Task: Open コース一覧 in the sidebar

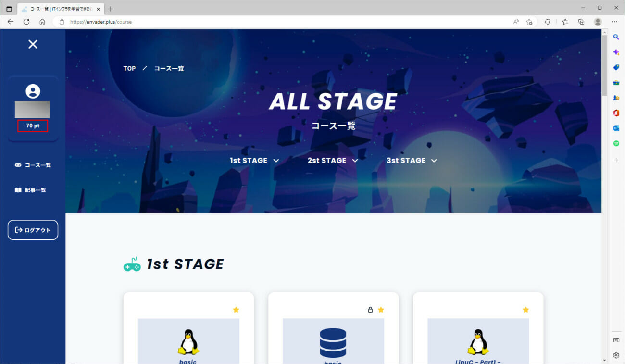Action: click(33, 165)
